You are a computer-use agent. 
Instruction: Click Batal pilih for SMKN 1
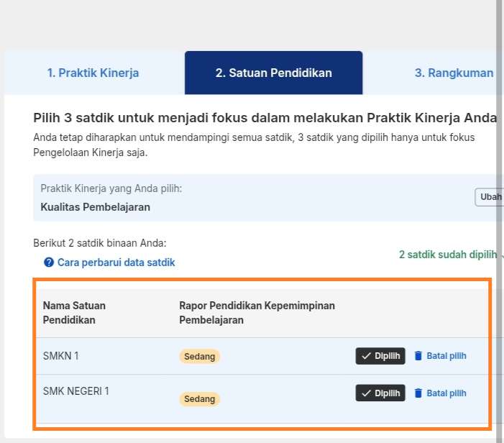pos(446,356)
